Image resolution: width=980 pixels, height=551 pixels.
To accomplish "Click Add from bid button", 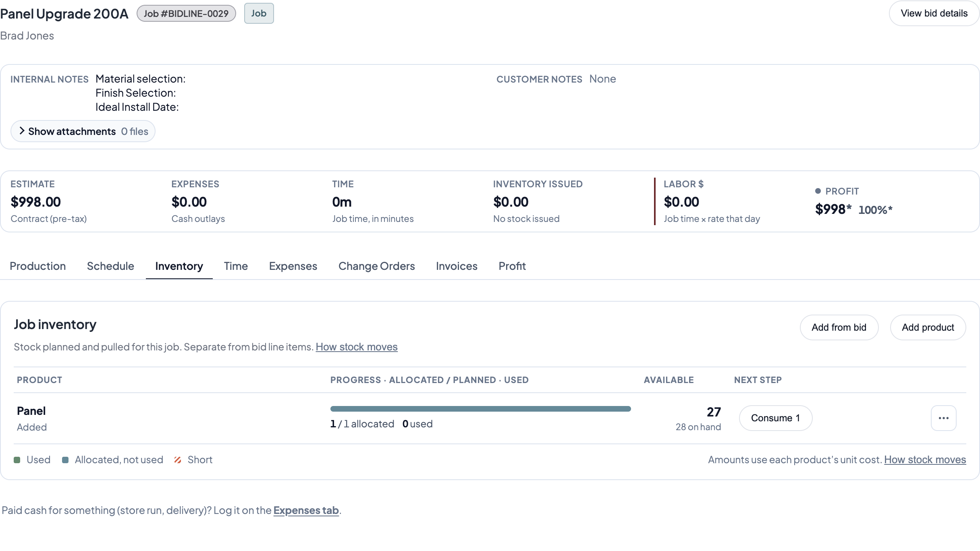I will tap(839, 327).
